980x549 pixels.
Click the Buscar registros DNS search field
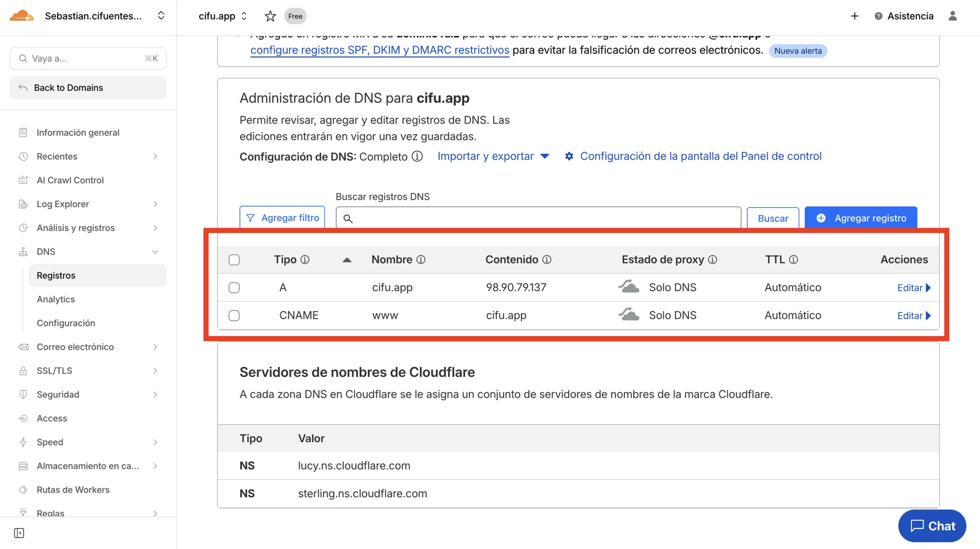click(538, 218)
